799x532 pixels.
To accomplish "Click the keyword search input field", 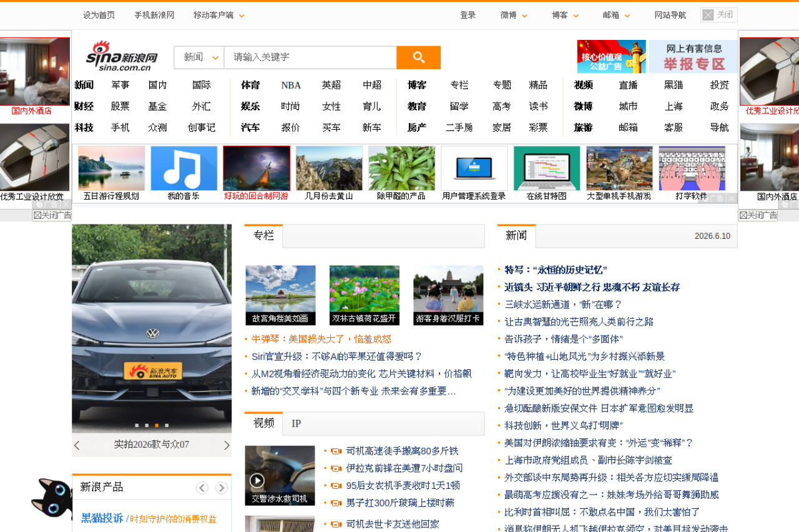I will point(310,57).
